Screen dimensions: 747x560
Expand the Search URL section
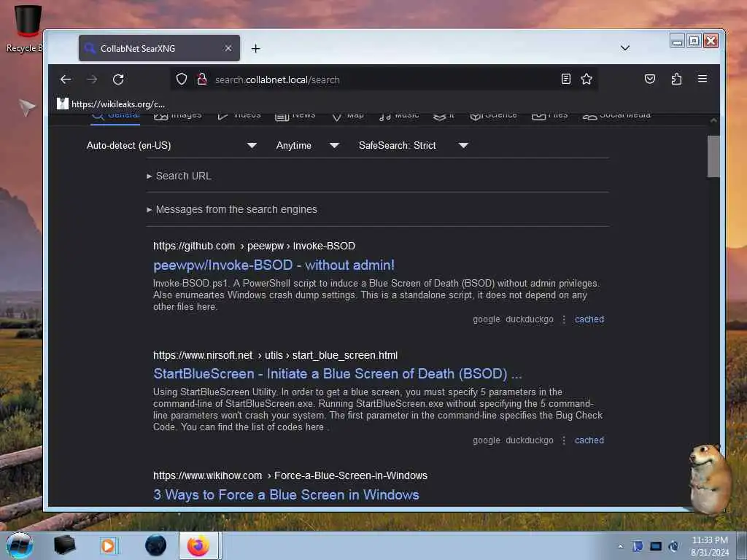(179, 176)
